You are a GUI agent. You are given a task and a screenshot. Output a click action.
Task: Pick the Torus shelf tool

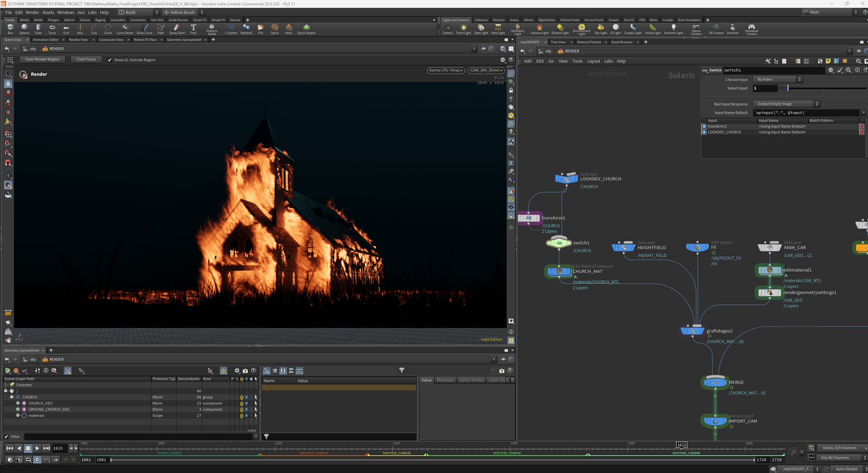coord(52,29)
